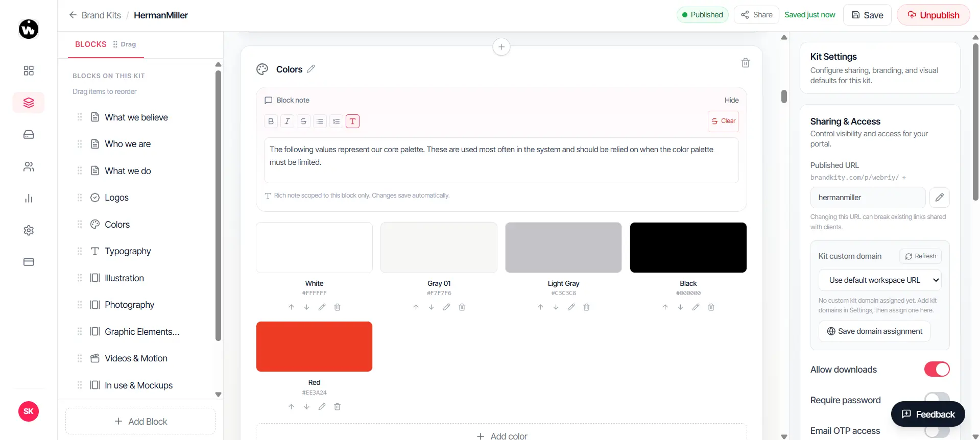Open the inbox tray icon in the sidebar

point(29,134)
